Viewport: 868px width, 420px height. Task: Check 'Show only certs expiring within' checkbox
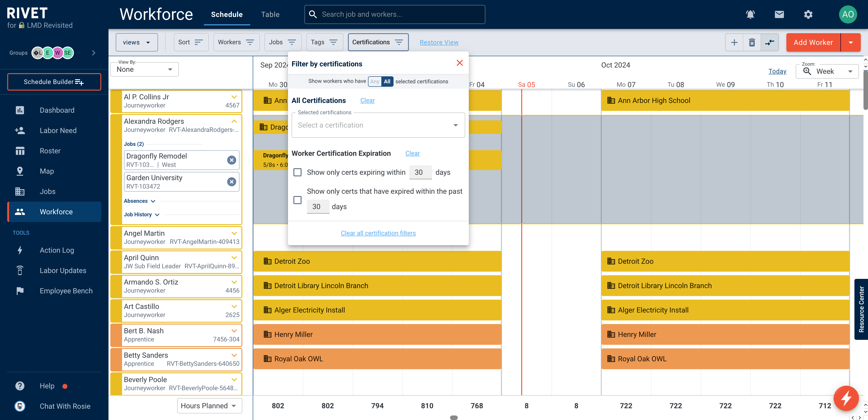pos(297,172)
